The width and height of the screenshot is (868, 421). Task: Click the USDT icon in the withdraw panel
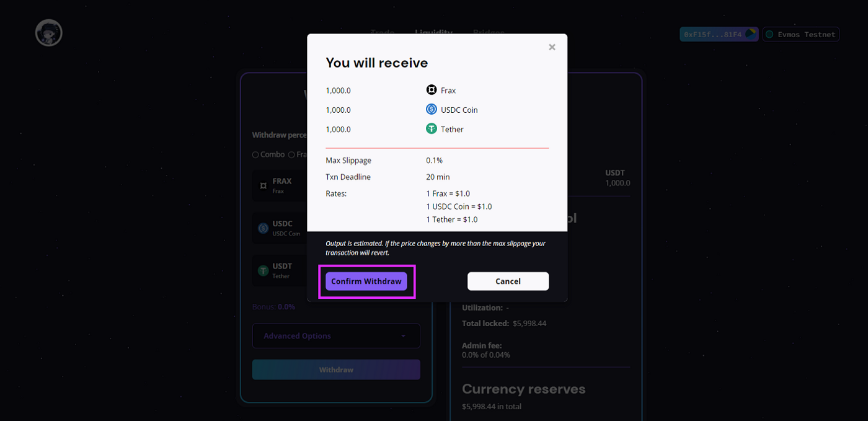[x=263, y=271]
